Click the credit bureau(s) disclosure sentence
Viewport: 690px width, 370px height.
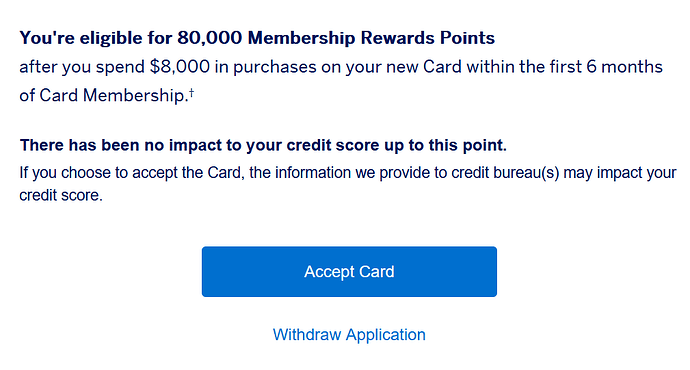pyautogui.click(x=348, y=183)
